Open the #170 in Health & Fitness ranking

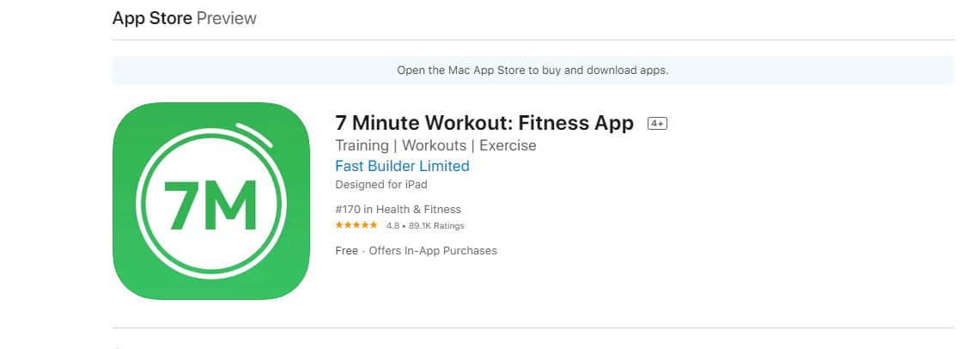(399, 210)
